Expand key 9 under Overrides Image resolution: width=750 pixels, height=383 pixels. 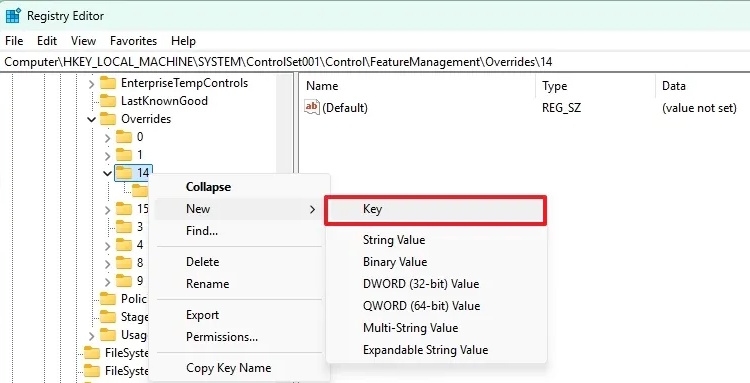(107, 281)
